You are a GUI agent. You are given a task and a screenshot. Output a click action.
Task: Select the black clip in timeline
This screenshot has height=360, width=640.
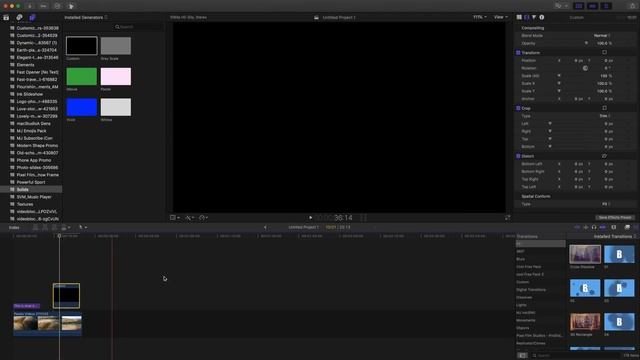point(66,296)
